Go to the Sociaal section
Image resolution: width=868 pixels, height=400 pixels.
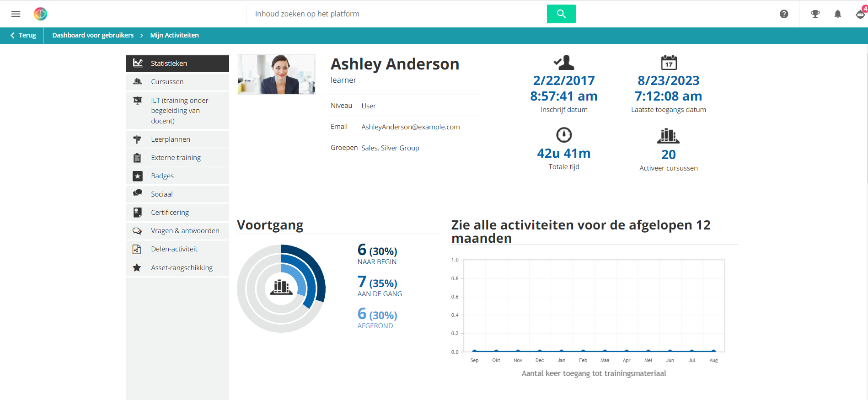click(177, 194)
